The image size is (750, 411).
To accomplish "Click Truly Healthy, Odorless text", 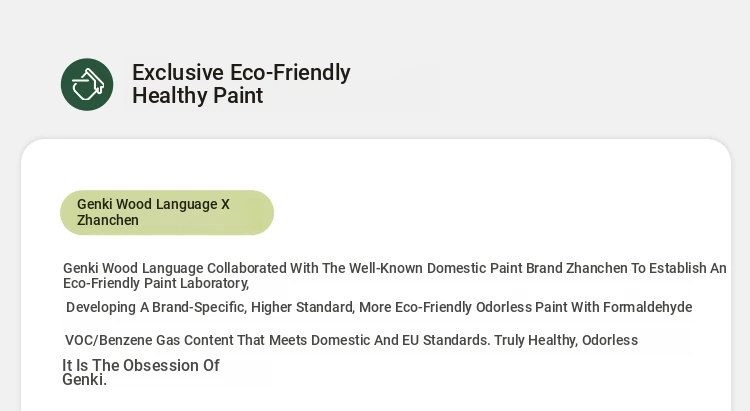I will point(566,340).
